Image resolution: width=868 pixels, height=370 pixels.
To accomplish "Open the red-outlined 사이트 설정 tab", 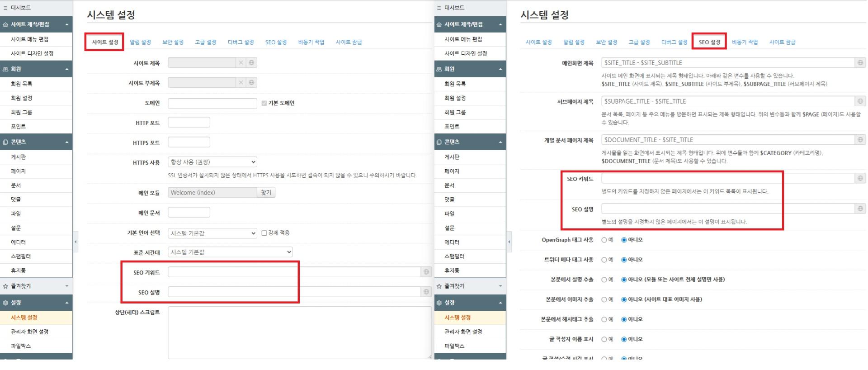I will click(x=105, y=42).
